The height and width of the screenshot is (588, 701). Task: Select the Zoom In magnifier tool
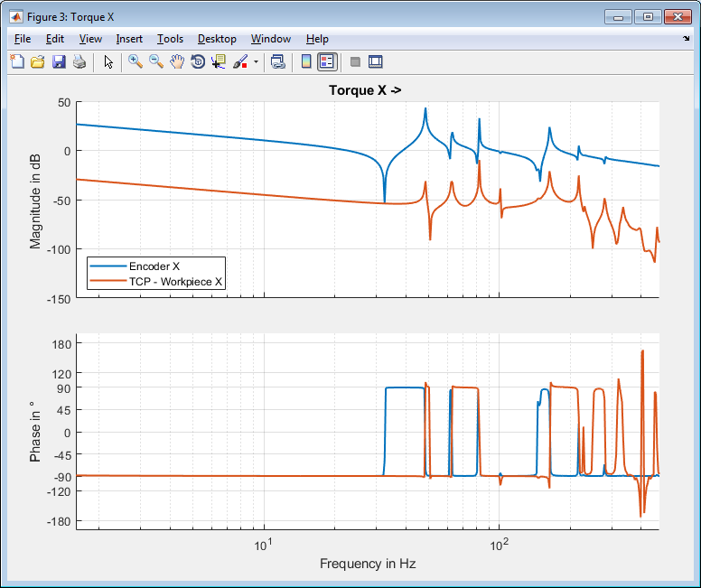tap(135, 61)
